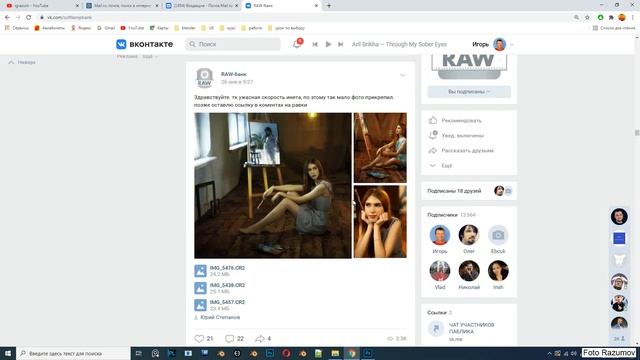
Task: Download file IMG_5457.CR2
Action: [227, 302]
